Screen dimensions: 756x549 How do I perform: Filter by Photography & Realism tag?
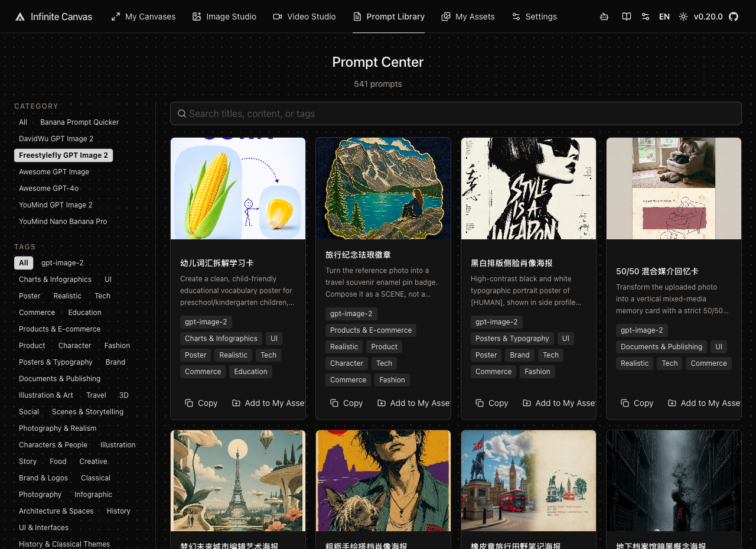point(58,428)
